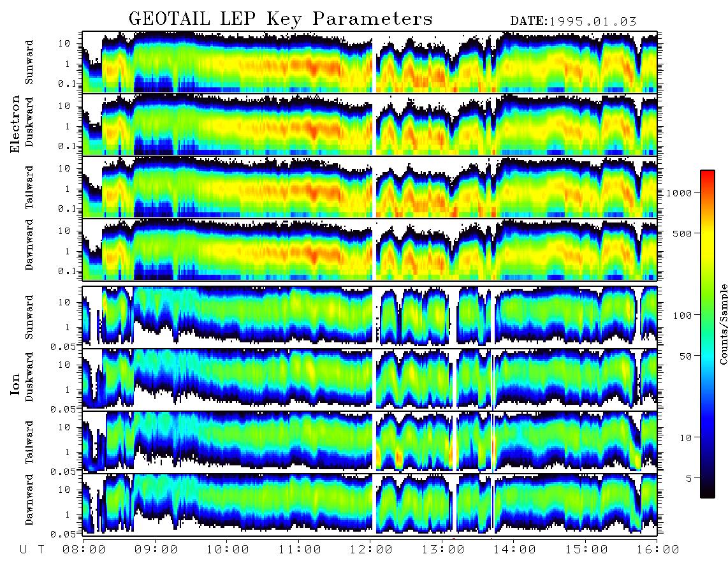Click the vertical Ion group label
Viewport: 728px width, 561px height.
pos(15,384)
